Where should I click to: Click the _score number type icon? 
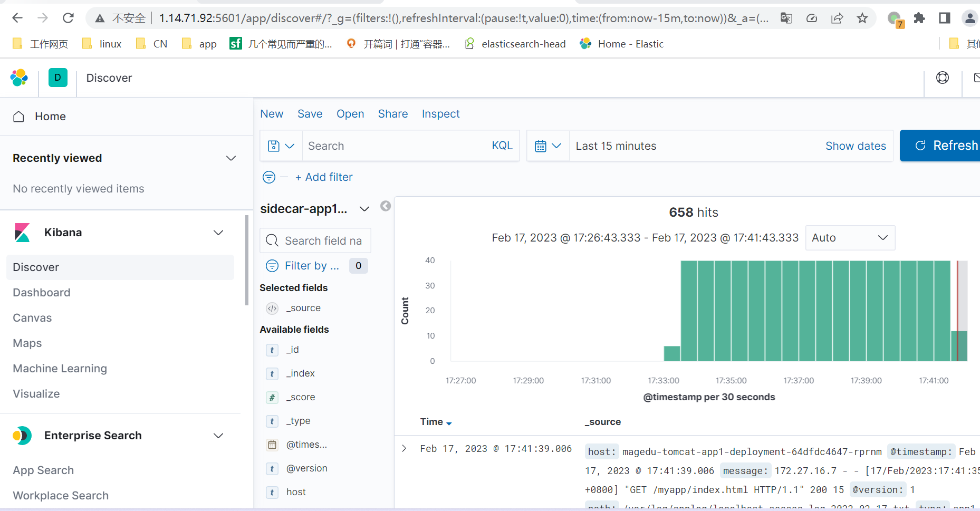(272, 398)
